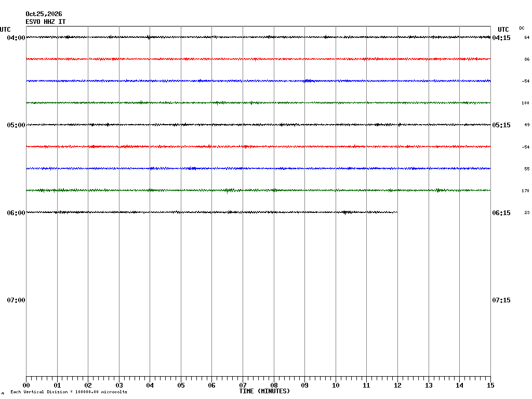Select minute label 14 on time axis

[x=460, y=385]
